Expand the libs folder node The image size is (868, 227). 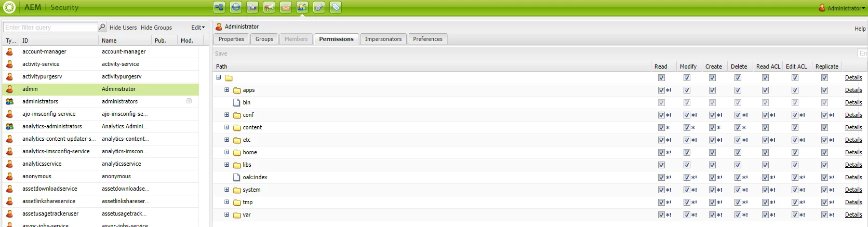coord(227,165)
